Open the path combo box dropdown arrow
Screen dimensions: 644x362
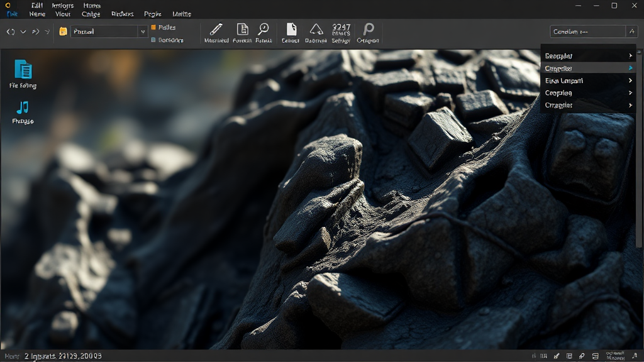(x=143, y=31)
